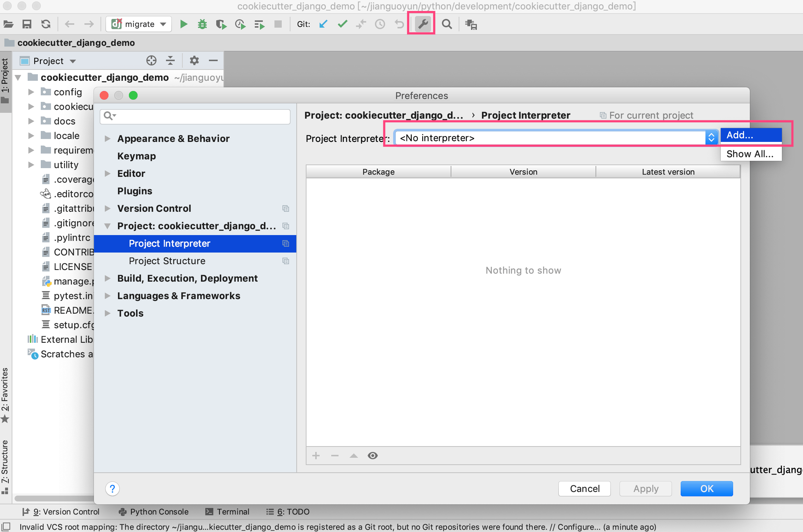The width and height of the screenshot is (803, 532).
Task: Run the migrate configuration
Action: (184, 24)
